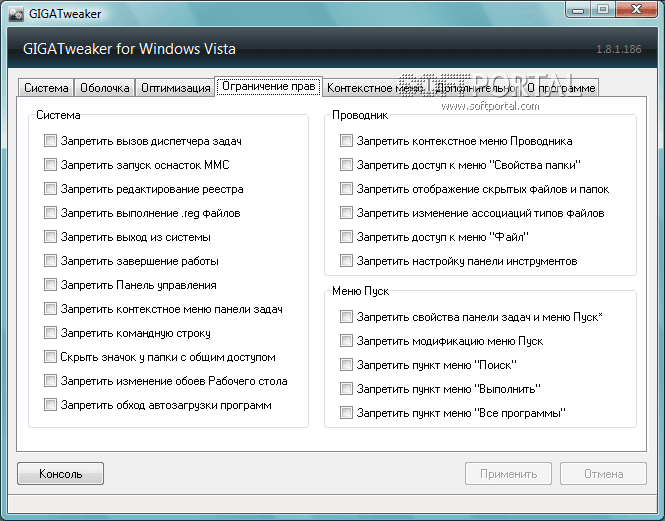
Task: Close the GIGATweaker window
Action: pos(636,10)
